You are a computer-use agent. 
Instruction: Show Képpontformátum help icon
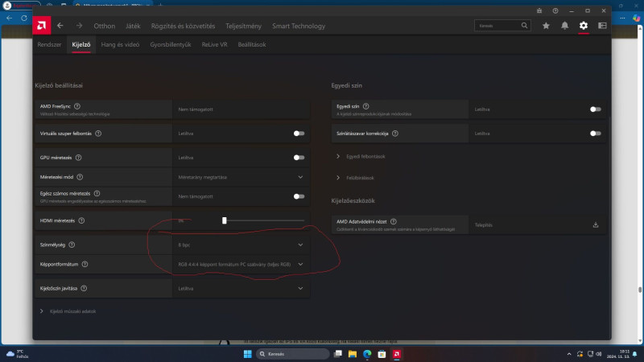[85, 264]
